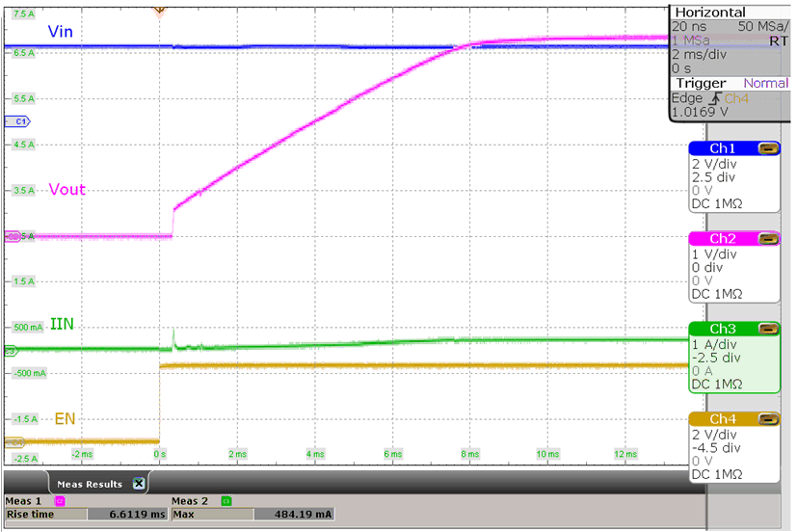Screen dimensions: 797x532
Task: Switch to the Meas Results tab
Action: 87,484
